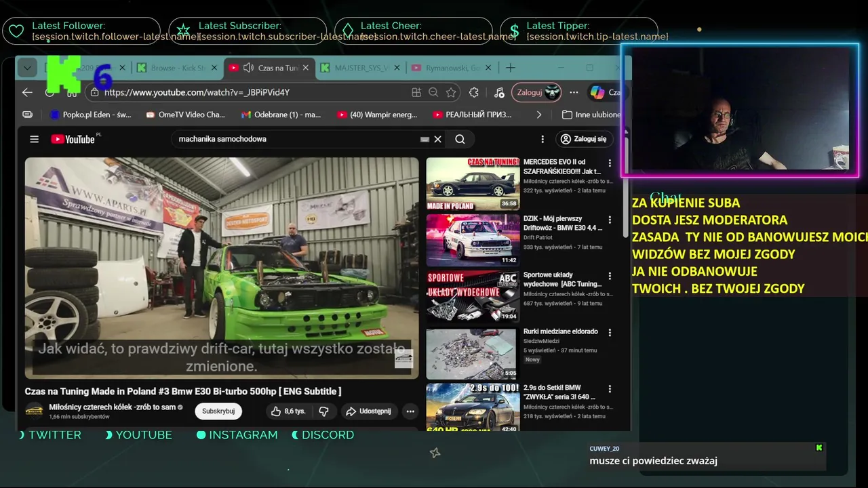Open options for Sportowe układy wydechowe
This screenshot has width=868, height=488.
[x=610, y=277]
